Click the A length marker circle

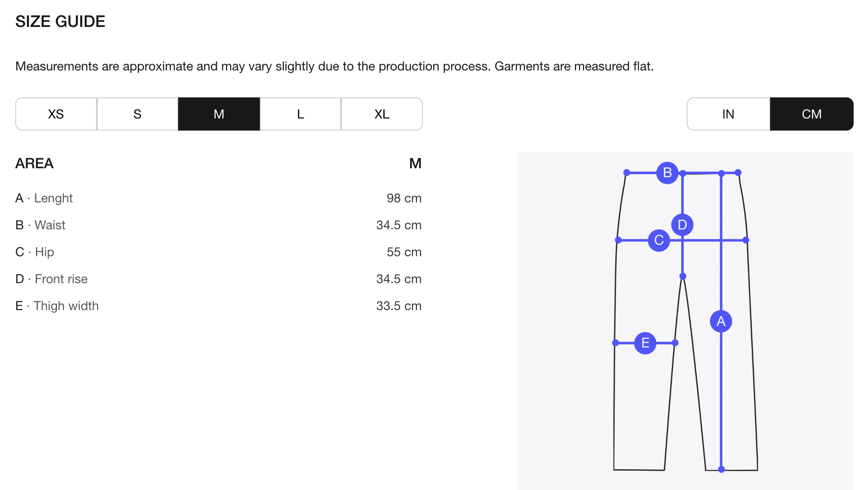click(721, 321)
